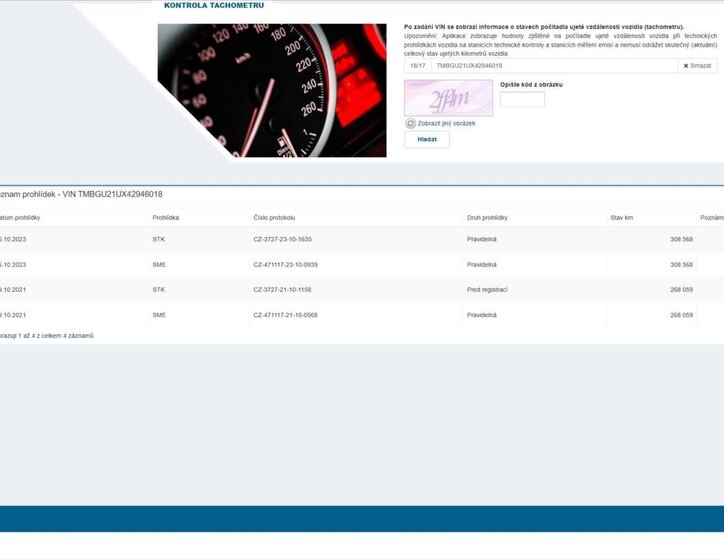This screenshot has width=724, height=560.
Task: Select row with protocol CZ-3727-23-10-1635
Action: click(x=283, y=240)
